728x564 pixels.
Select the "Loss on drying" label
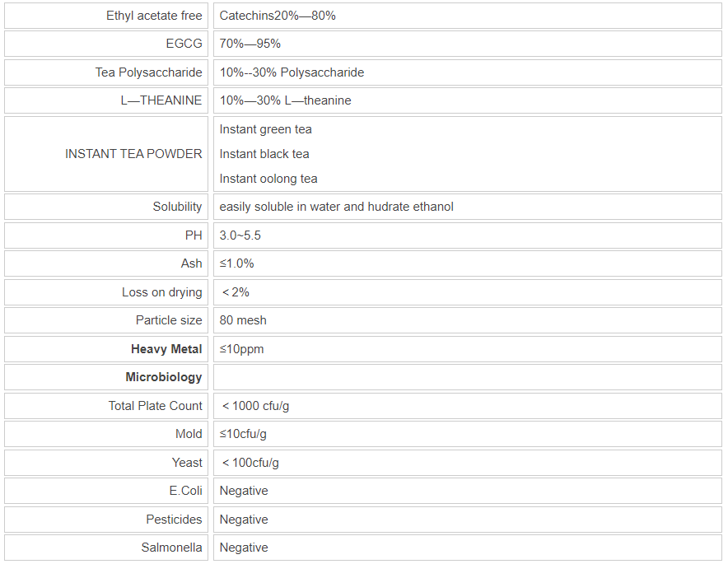(161, 292)
